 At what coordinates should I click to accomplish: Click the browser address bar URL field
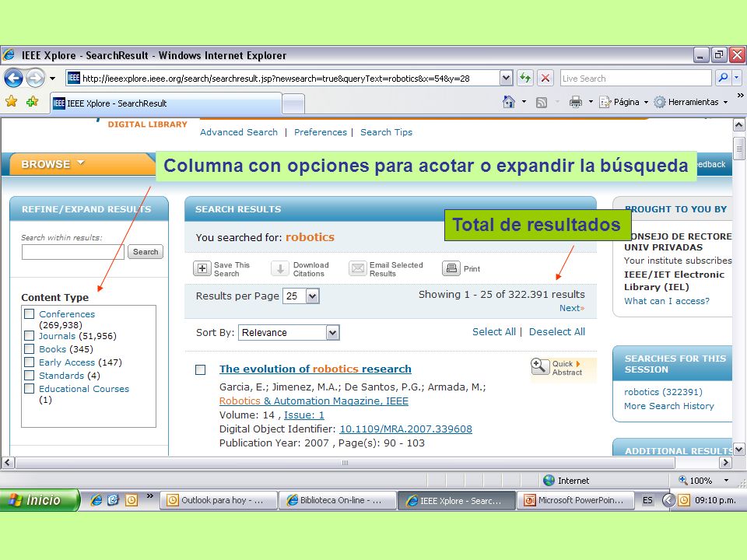click(283, 78)
